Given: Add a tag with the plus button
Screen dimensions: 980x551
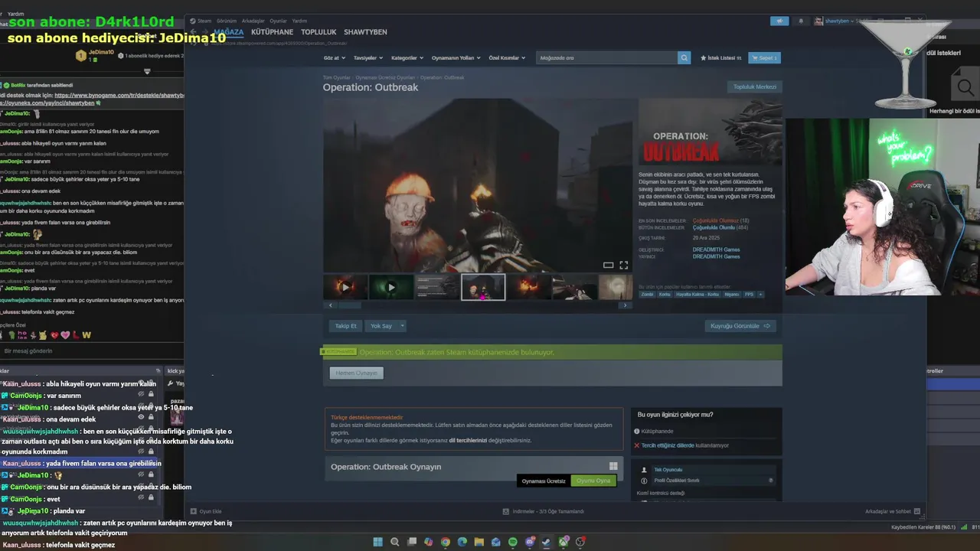Looking at the screenshot, I should coord(760,294).
